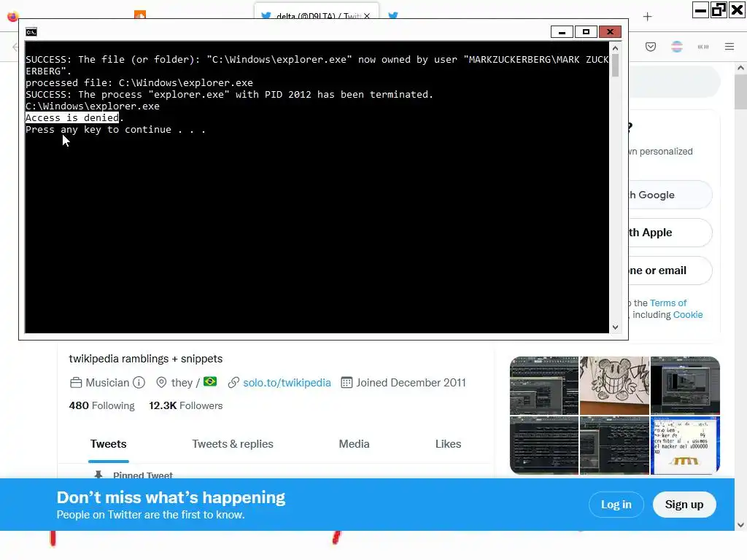Open the Cookie Use link
The image size is (747, 560).
[688, 315]
